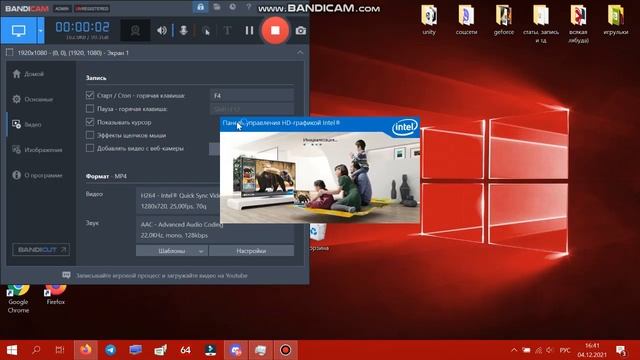Click the 1920x1080 capture area icon
The image size is (640, 360).
coord(10,53)
